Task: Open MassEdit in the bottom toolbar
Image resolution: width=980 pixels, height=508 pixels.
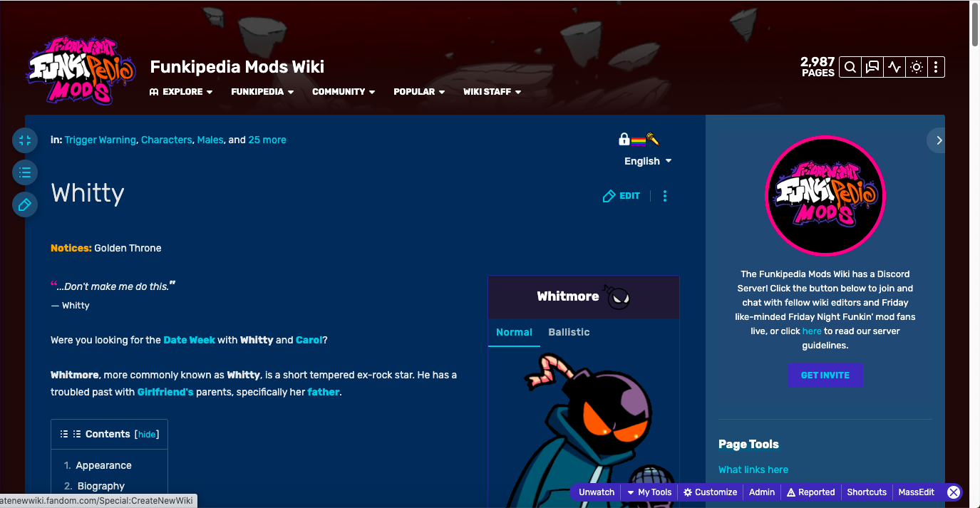Action: (x=916, y=492)
